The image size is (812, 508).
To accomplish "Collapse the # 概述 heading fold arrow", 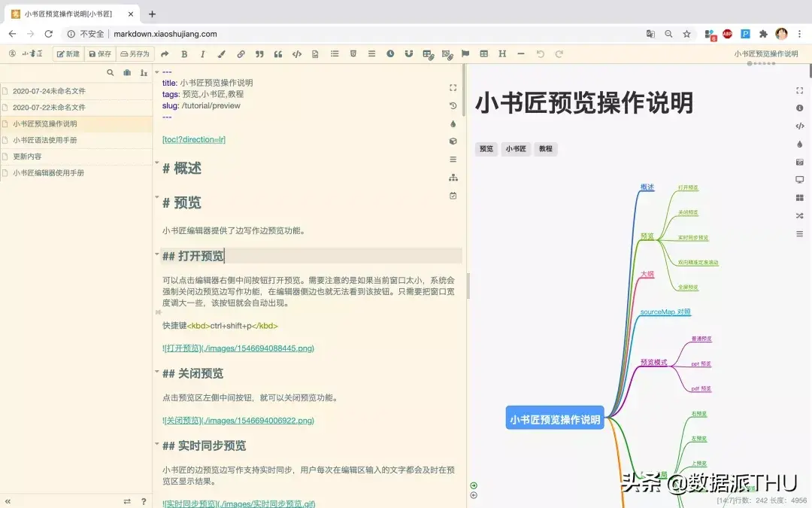I will click(x=157, y=163).
